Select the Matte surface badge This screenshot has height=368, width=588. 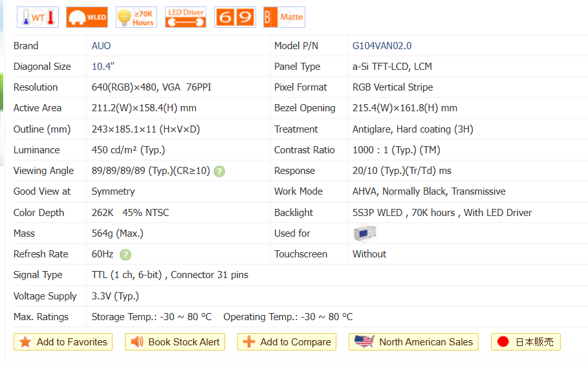(x=284, y=17)
